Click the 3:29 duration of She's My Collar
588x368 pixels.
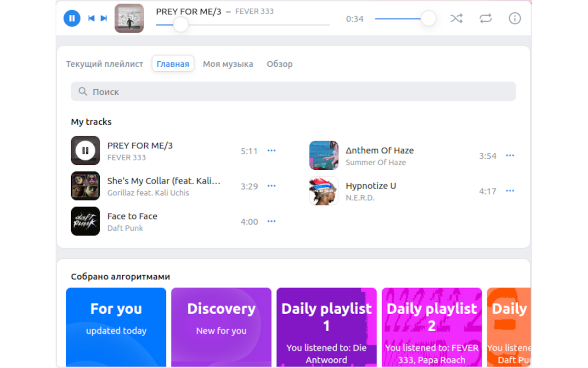(249, 186)
